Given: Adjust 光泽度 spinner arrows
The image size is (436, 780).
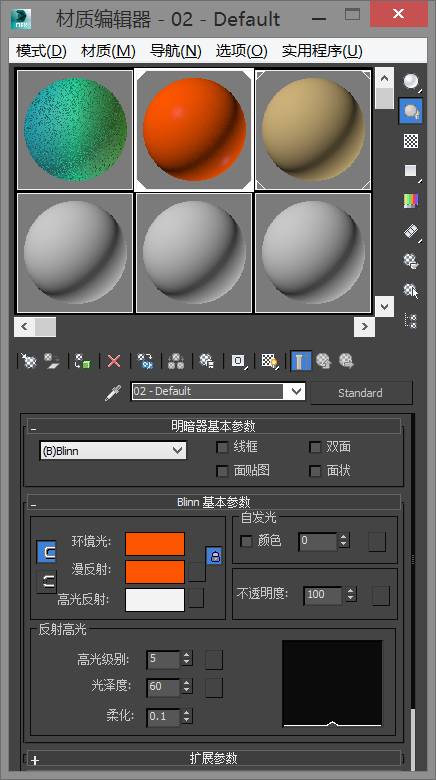Looking at the screenshot, I should click(x=187, y=686).
